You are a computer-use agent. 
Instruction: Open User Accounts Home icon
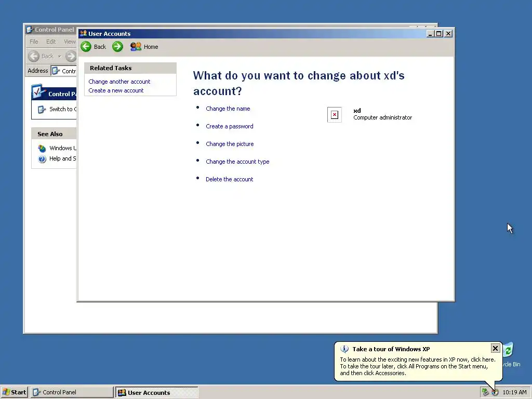136,46
